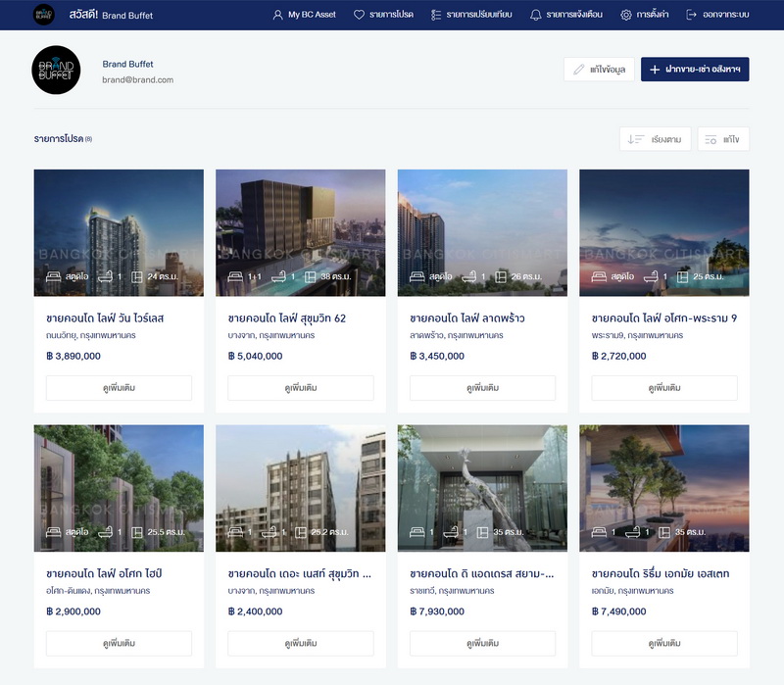Open settings via the gear icon
Image resolution: width=784 pixels, height=685 pixels.
point(645,15)
